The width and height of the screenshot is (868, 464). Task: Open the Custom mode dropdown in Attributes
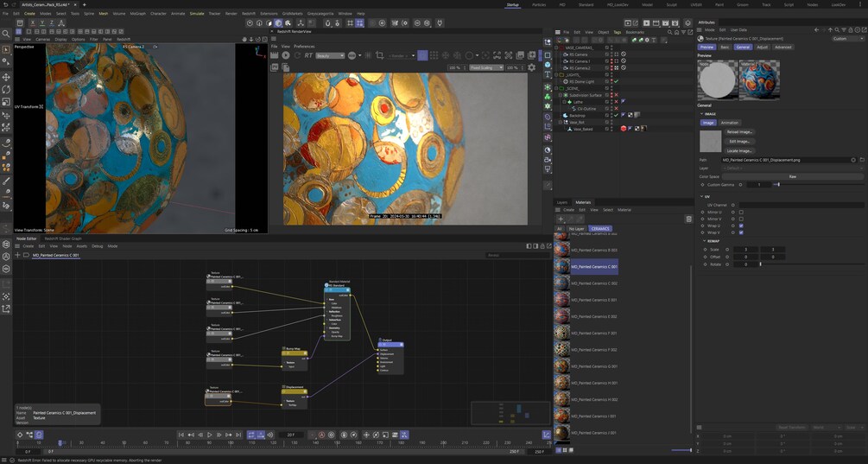847,39
